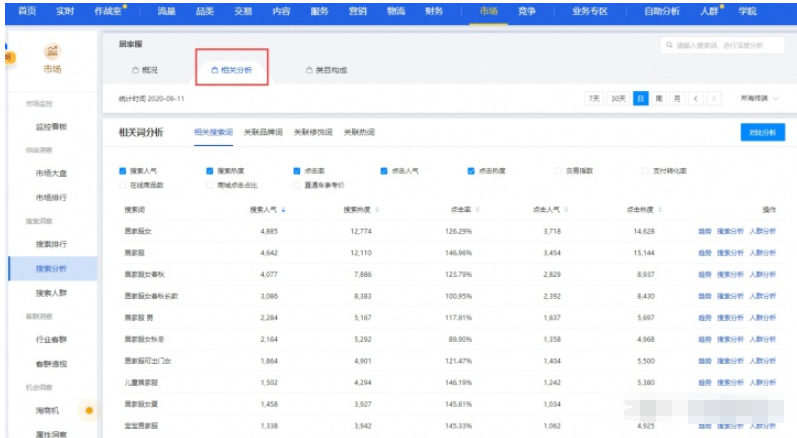Go to previous date with left arrow

pos(695,99)
